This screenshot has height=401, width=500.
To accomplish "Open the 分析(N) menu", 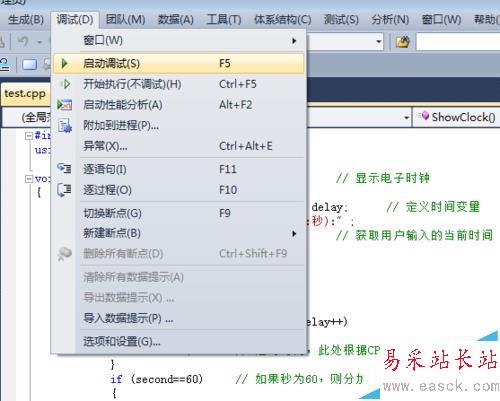I will tap(390, 20).
